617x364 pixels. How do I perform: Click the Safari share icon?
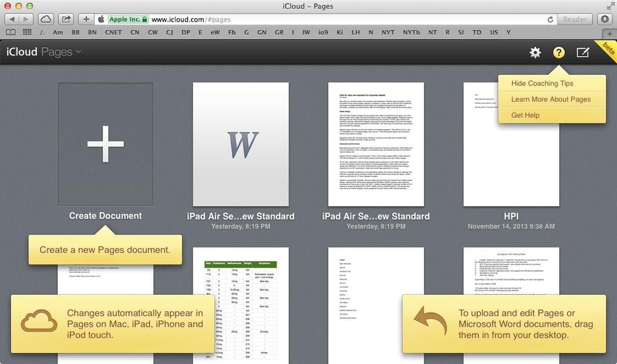[x=66, y=19]
